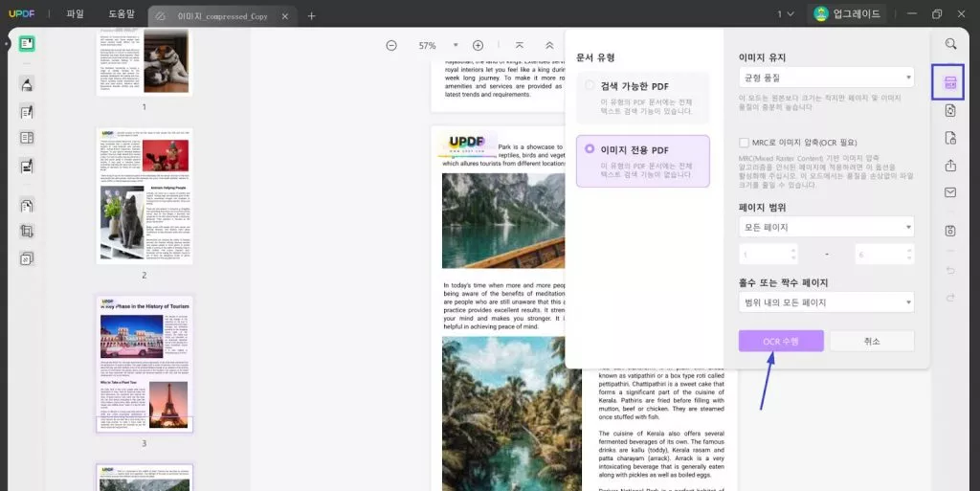Open the 도움말 menu
Screen dimensions: 980x491
pos(122,13)
